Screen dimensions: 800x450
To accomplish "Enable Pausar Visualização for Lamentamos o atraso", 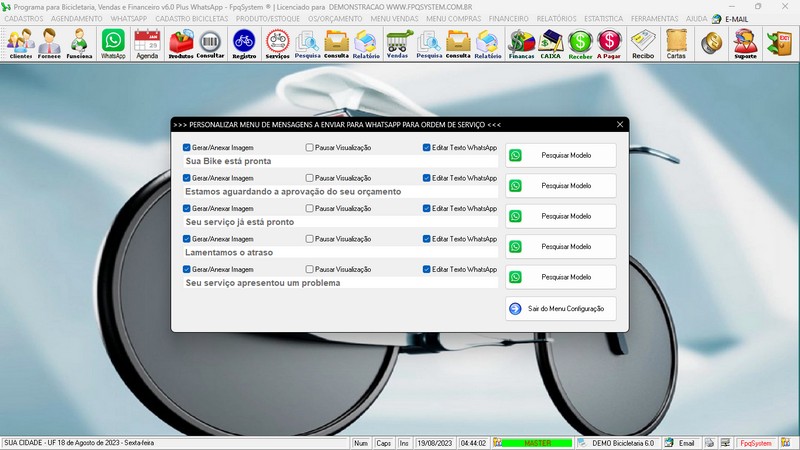I will (310, 239).
